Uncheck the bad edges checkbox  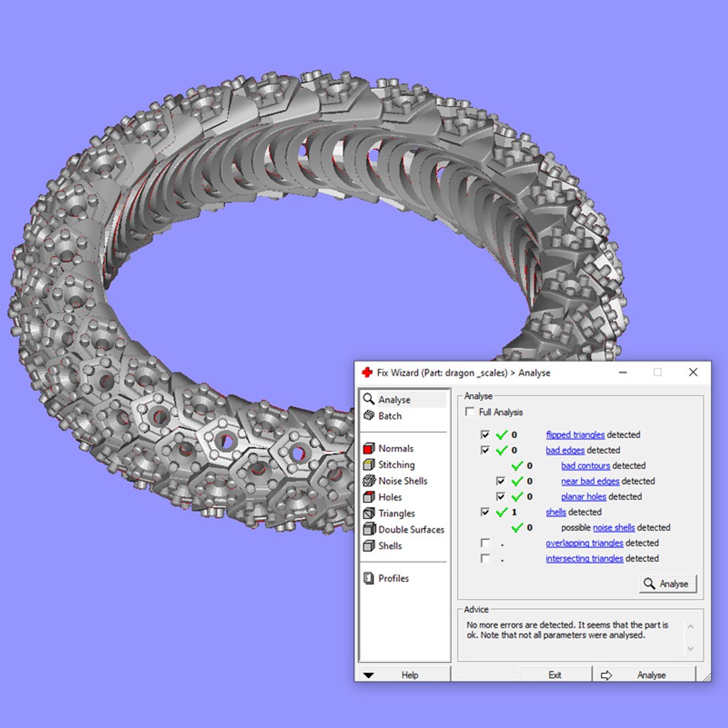485,450
